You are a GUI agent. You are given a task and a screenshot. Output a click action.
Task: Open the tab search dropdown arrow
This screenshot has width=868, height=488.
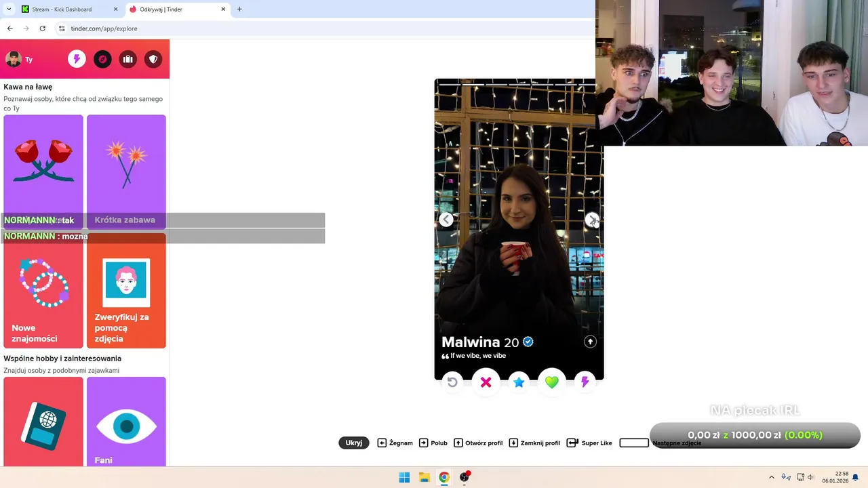click(9, 9)
